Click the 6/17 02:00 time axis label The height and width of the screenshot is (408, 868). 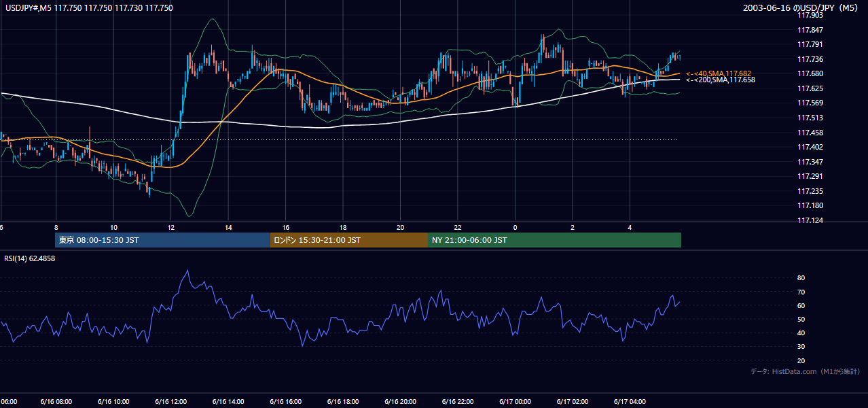(x=573, y=402)
